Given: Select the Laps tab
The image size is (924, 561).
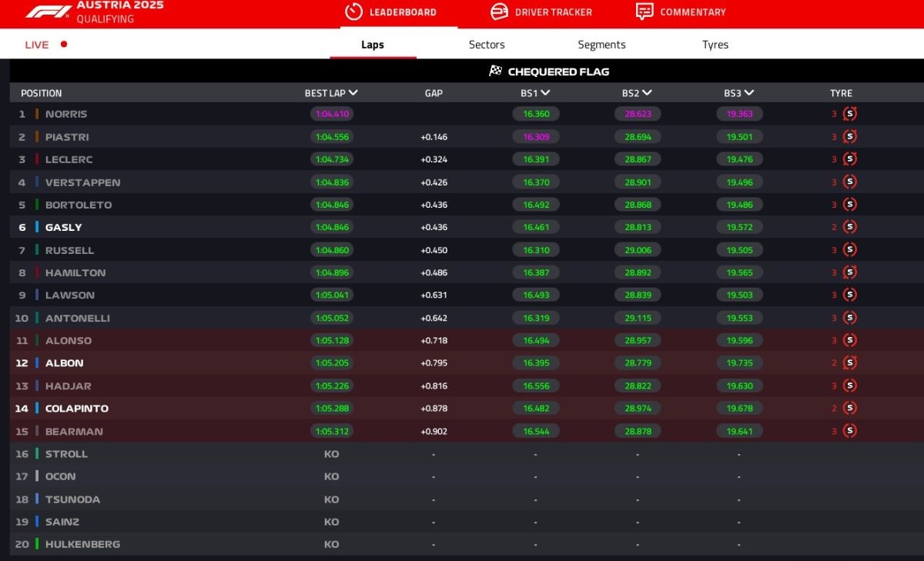Looking at the screenshot, I should pos(373,45).
